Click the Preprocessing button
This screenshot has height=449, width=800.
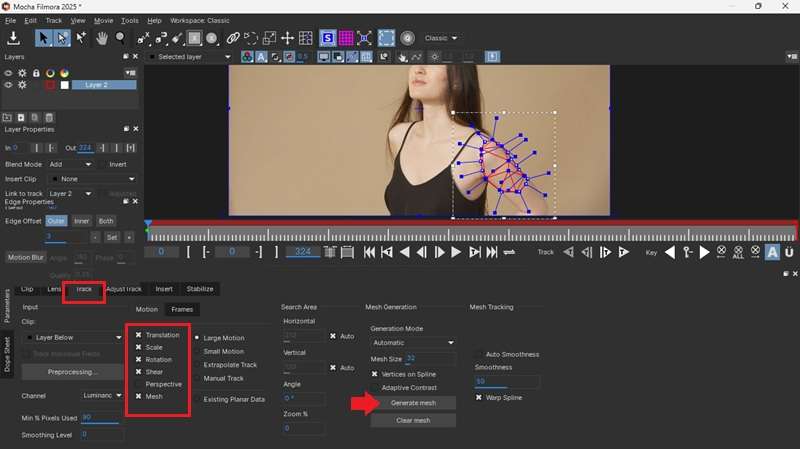pos(70,372)
